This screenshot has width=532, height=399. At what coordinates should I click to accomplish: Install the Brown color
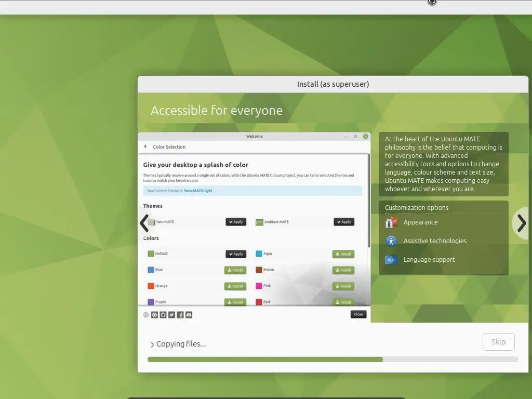coord(343,270)
